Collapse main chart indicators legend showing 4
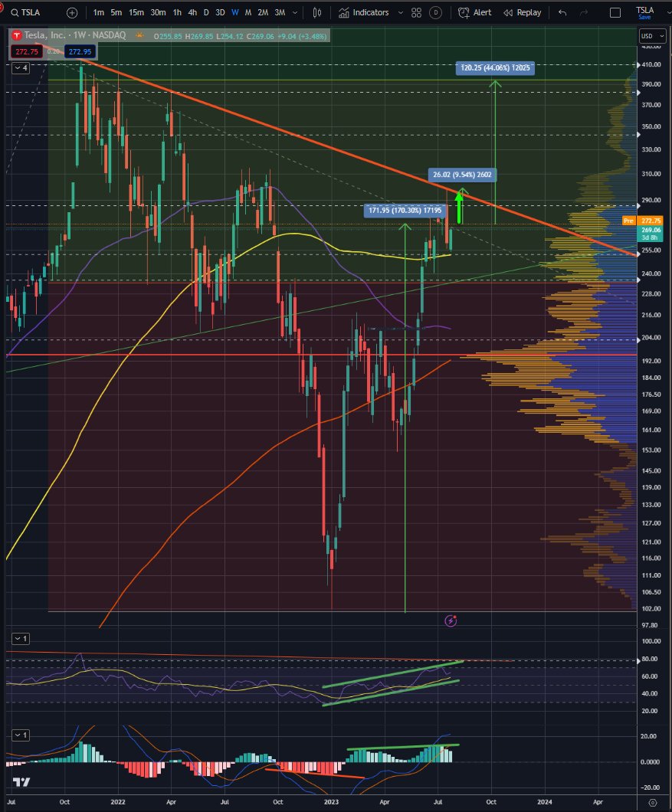 tap(20, 68)
